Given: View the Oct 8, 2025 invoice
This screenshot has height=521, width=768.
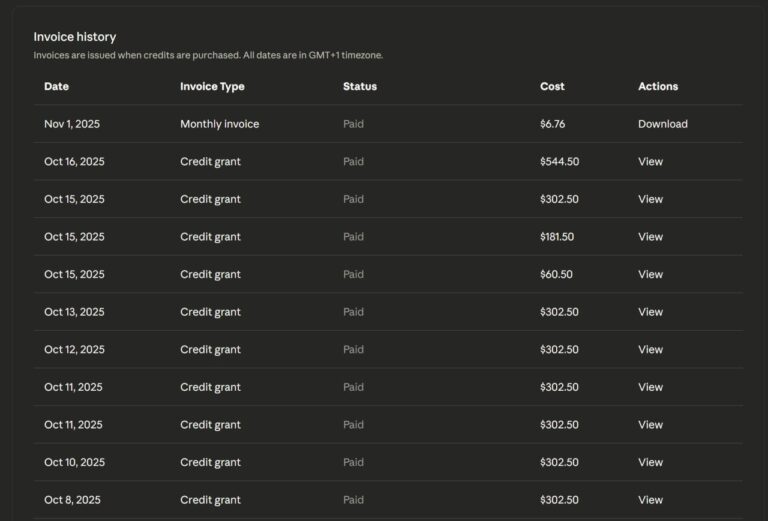Looking at the screenshot, I should click(650, 500).
